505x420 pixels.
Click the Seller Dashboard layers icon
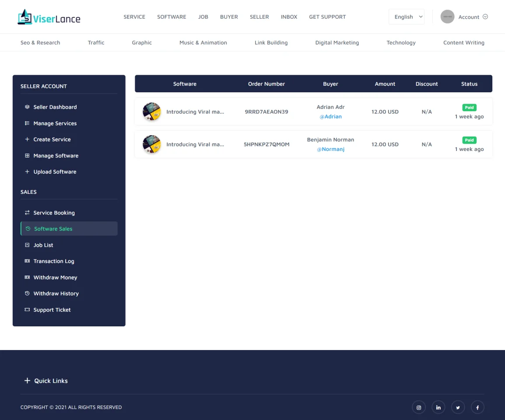27,107
